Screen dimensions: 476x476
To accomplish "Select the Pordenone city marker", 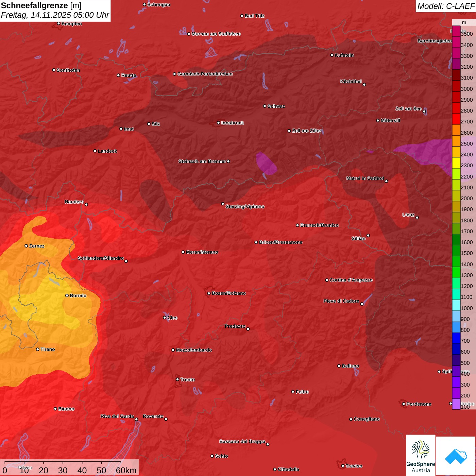I will tap(404, 404).
